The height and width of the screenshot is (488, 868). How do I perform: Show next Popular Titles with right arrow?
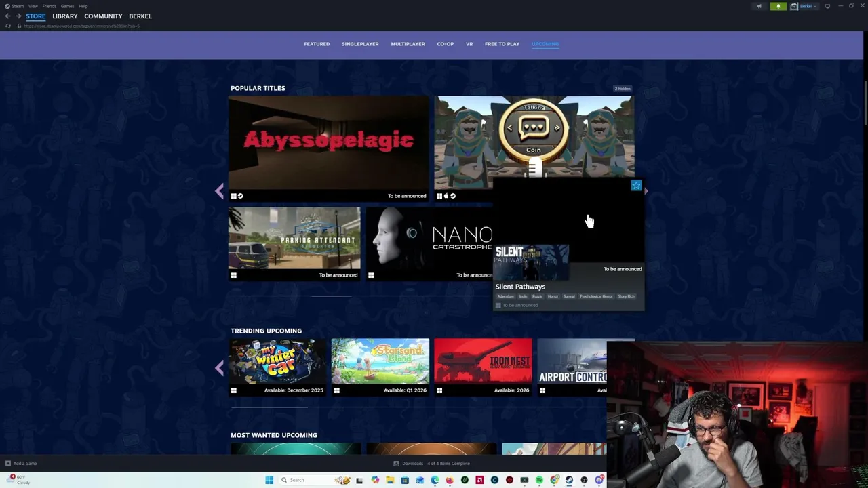646,191
